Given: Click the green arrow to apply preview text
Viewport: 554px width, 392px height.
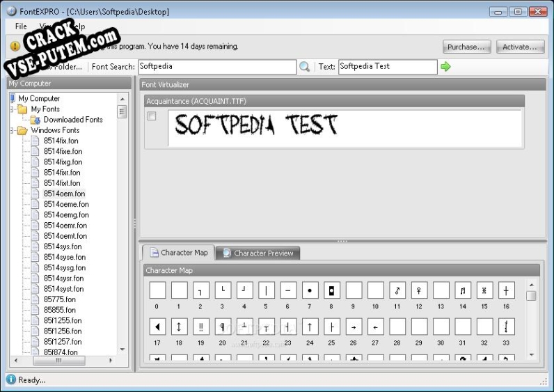Looking at the screenshot, I should 445,67.
